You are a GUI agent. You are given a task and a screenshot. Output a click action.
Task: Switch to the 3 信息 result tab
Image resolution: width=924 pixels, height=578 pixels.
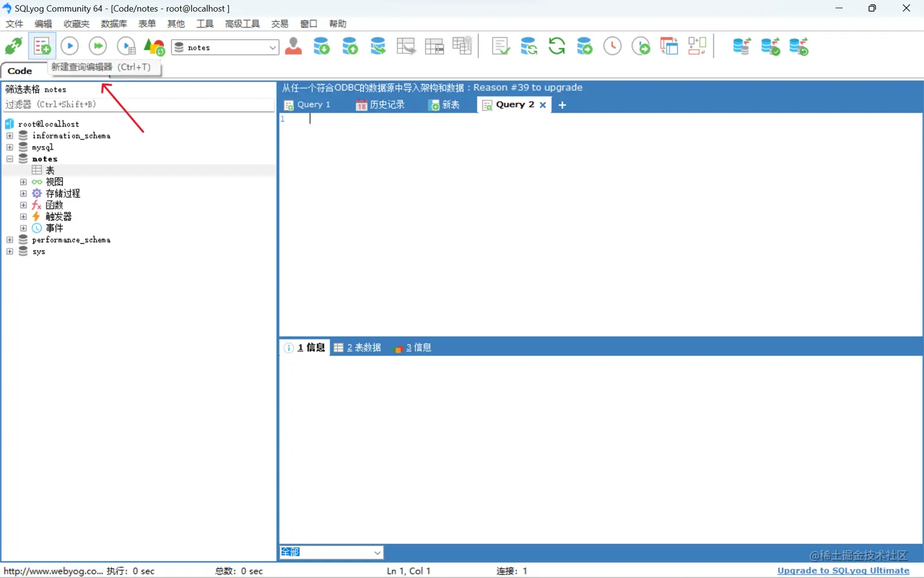pos(413,347)
